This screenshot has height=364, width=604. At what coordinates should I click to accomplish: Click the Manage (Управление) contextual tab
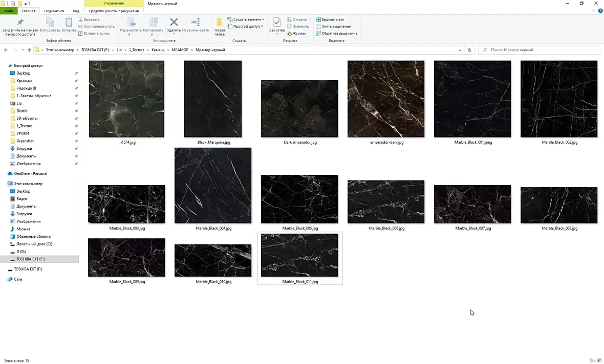[x=114, y=4]
